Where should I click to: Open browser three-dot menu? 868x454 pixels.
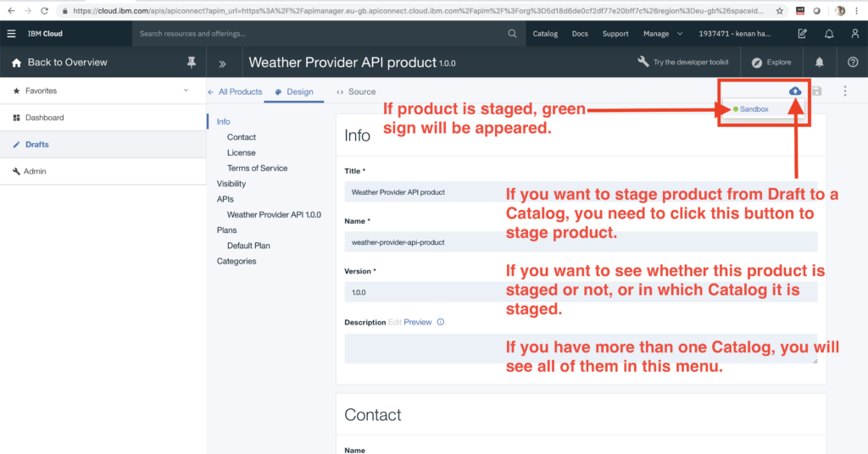point(856,10)
